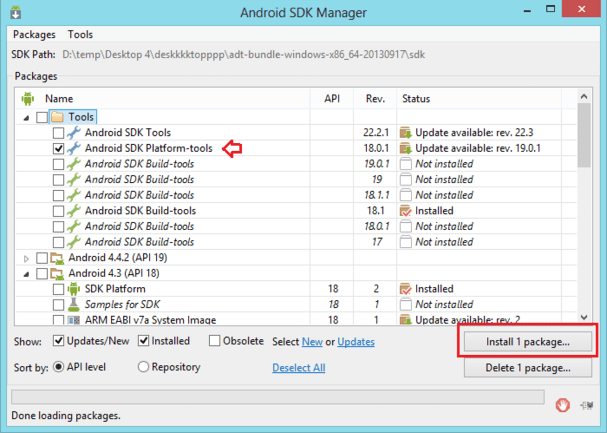Screen dimensions: 607x433
Task: Click the Tools folder icon
Action: point(57,117)
